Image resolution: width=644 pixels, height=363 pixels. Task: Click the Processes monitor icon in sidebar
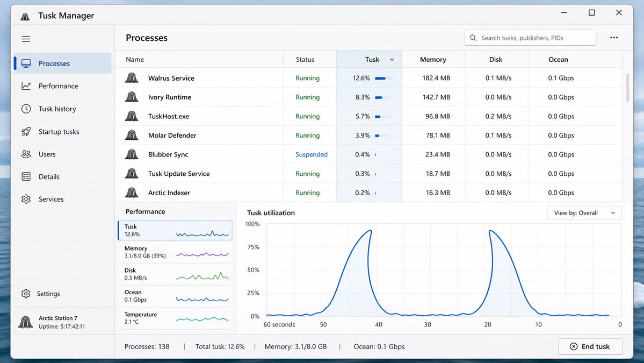pyautogui.click(x=26, y=63)
